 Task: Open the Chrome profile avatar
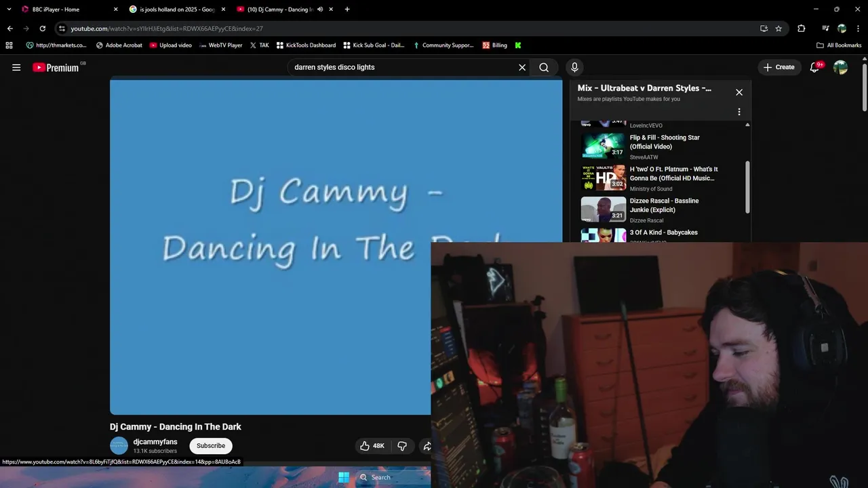click(x=842, y=28)
